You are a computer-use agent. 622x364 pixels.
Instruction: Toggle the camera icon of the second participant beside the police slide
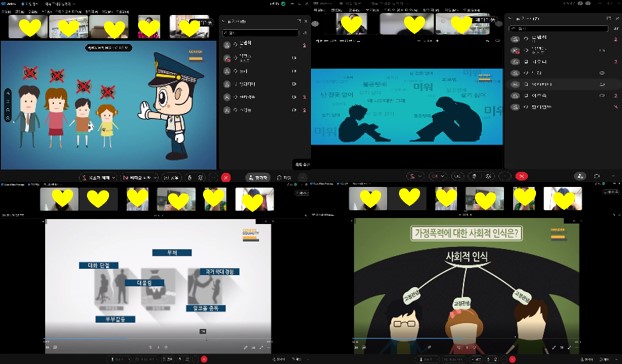click(294, 58)
